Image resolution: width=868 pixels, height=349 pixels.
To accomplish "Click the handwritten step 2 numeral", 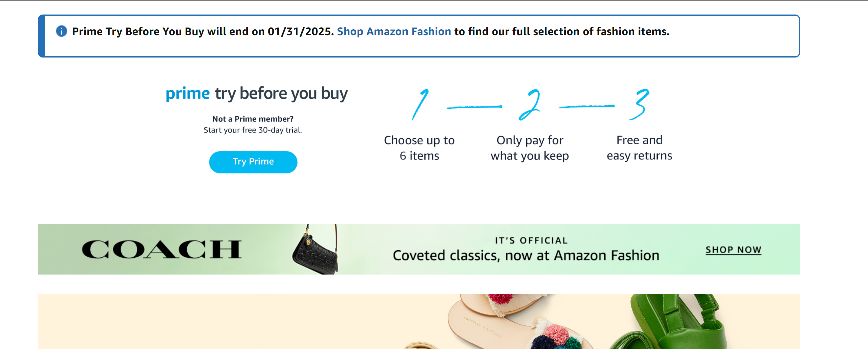I will click(x=530, y=104).
